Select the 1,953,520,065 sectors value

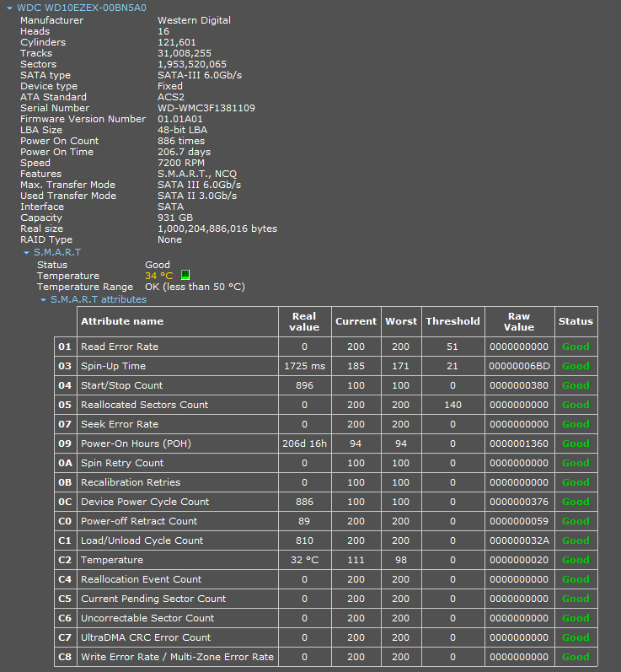point(192,64)
